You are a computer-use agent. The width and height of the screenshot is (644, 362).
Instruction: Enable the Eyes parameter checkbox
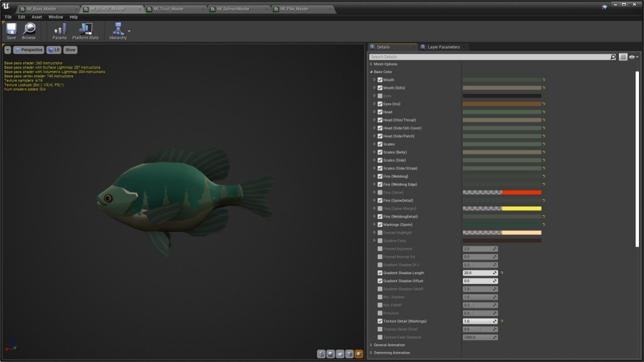[x=380, y=96]
